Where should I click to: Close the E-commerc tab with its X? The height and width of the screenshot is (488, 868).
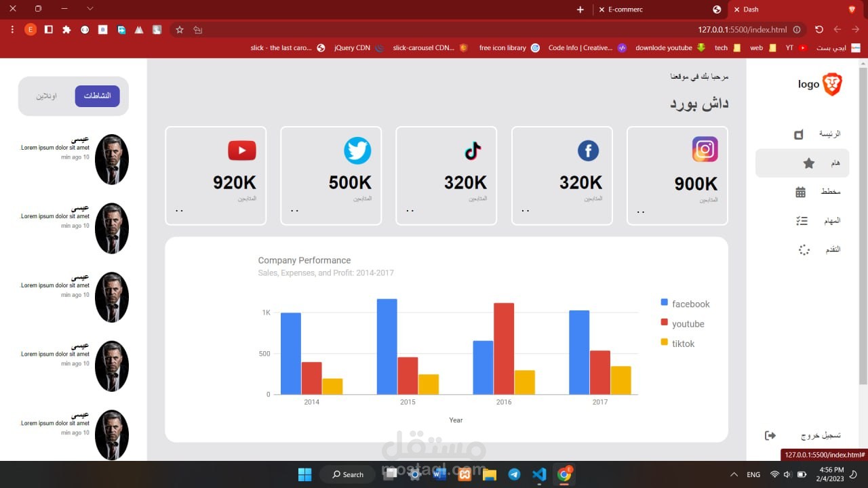601,9
